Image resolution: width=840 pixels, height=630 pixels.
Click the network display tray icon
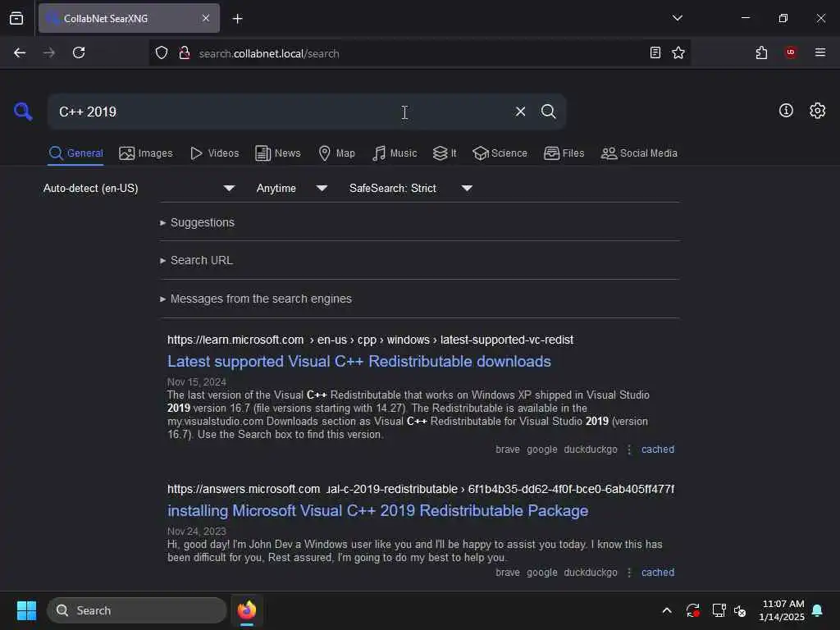tap(719, 610)
